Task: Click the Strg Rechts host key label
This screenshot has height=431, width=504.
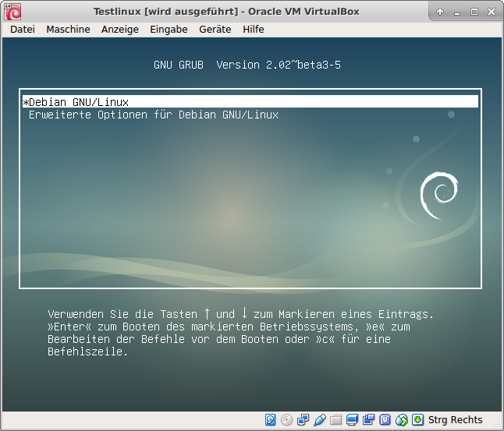Action: pos(455,420)
